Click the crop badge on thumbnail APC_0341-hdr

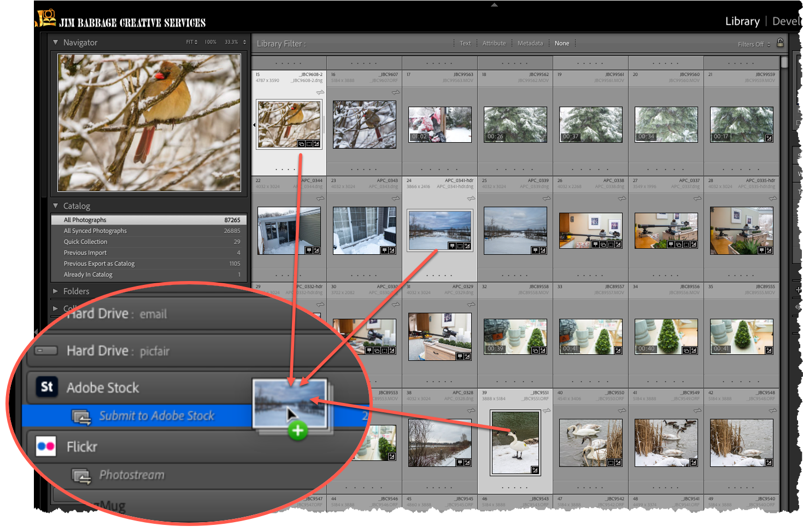(x=460, y=247)
